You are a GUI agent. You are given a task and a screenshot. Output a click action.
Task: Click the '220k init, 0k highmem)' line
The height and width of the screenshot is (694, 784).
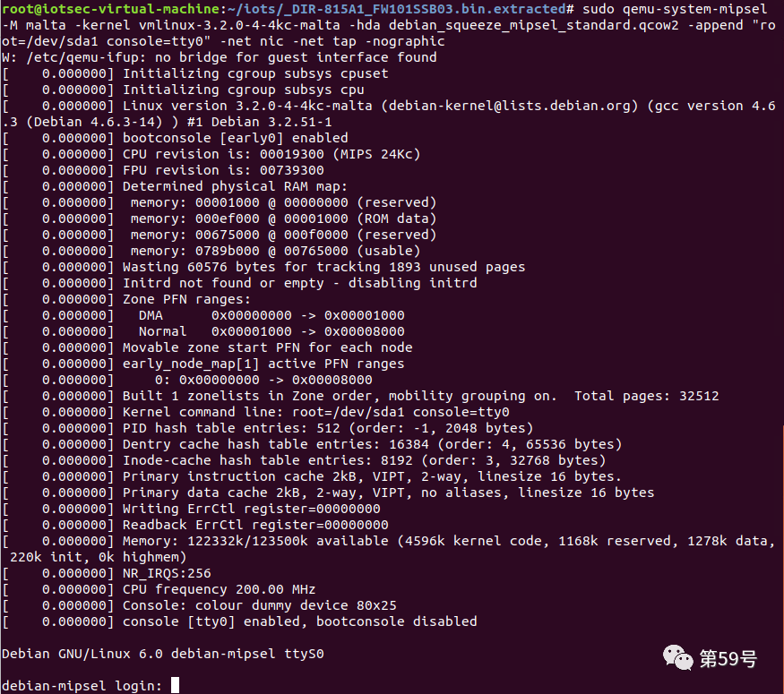98,557
